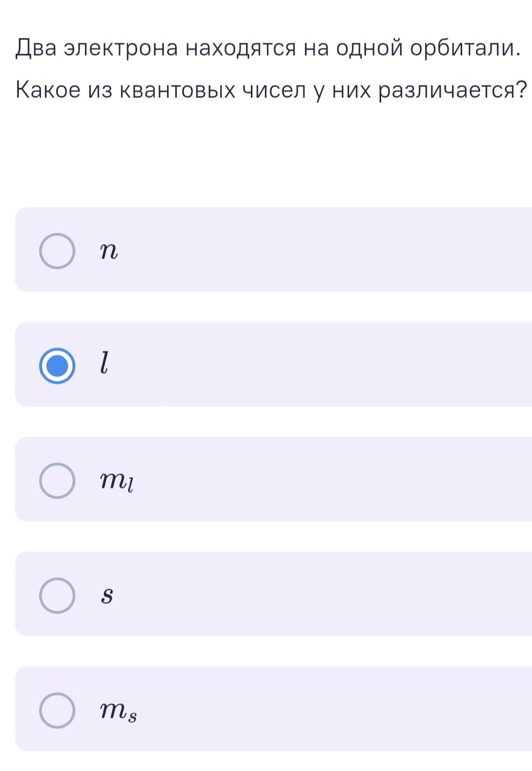Click the n option label
This screenshot has width=532, height=771.
[x=109, y=252]
